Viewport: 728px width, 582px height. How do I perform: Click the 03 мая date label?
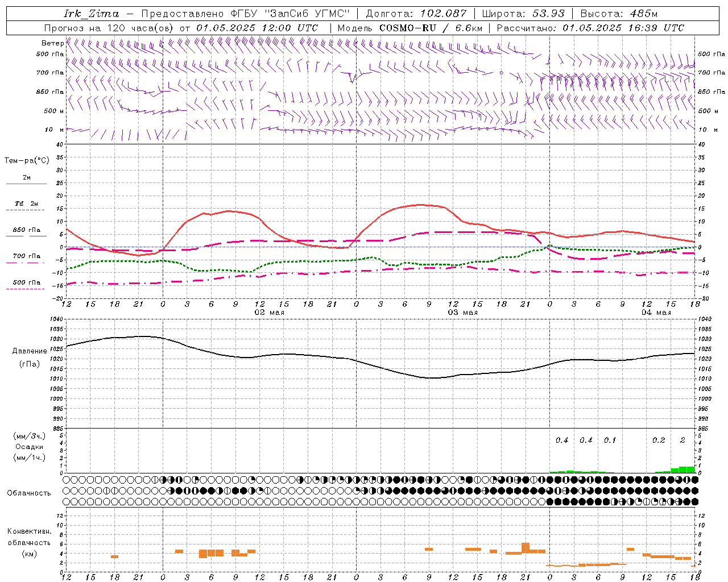[462, 313]
